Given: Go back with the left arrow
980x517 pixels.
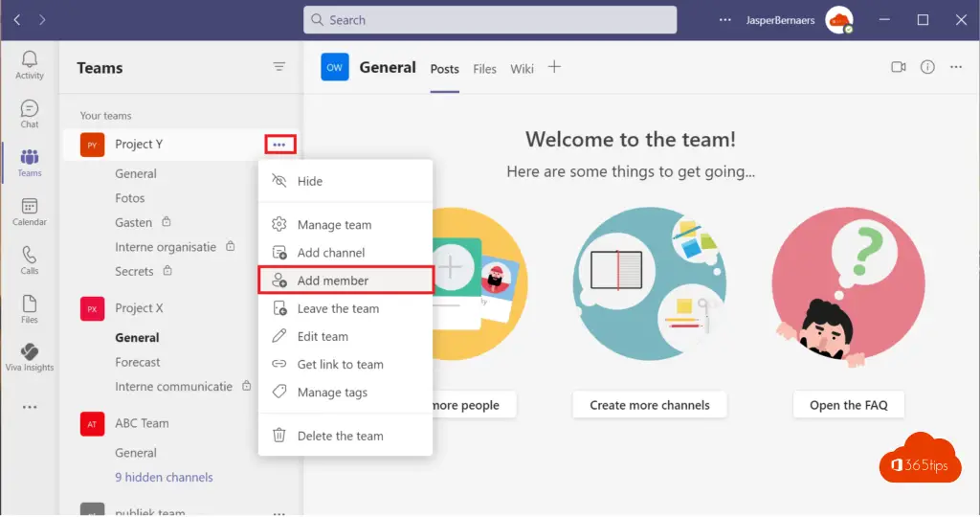Looking at the screenshot, I should [x=17, y=20].
